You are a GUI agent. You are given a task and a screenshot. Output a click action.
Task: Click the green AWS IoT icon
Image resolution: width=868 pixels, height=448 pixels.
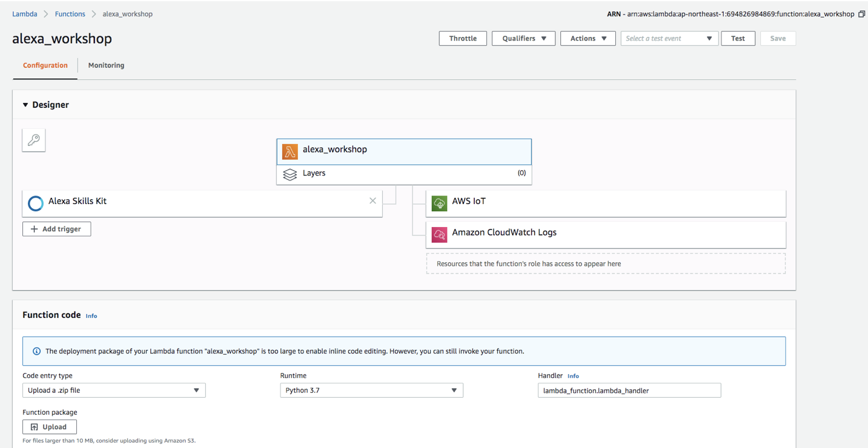(439, 203)
